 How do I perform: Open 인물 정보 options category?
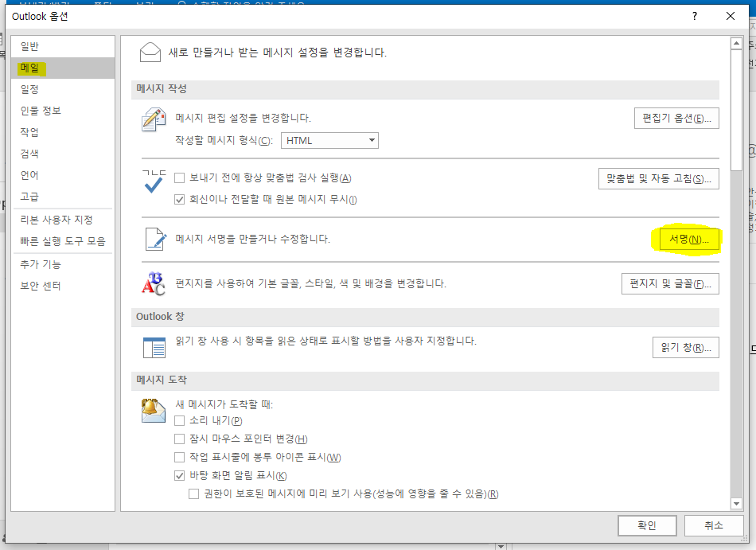63,111
